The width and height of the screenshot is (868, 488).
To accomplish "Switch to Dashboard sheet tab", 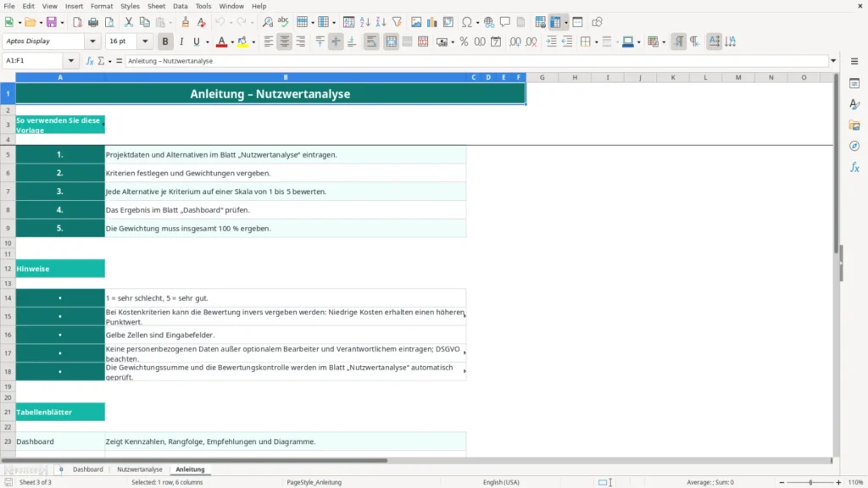I will (88, 469).
